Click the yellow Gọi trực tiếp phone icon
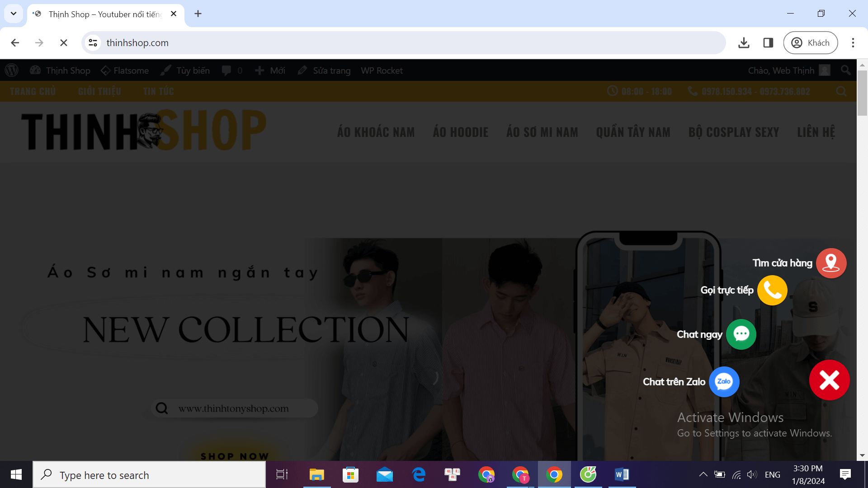The height and width of the screenshot is (488, 868). [x=772, y=290]
